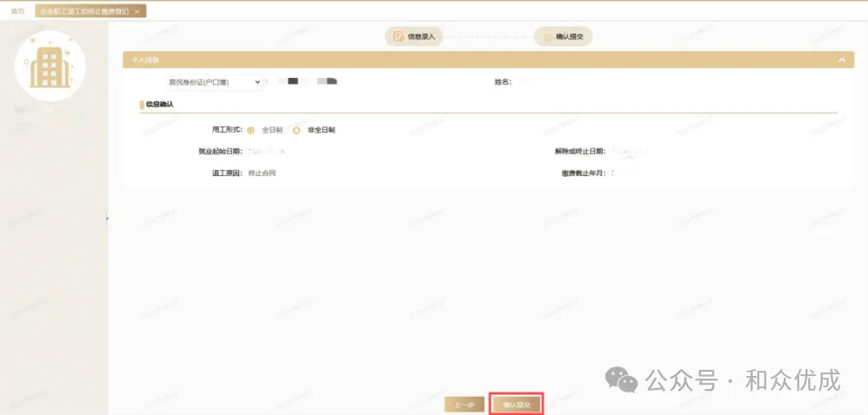Viewport: 868px width, 415px height.
Task: Click the 姓名 label
Action: pyautogui.click(x=502, y=82)
